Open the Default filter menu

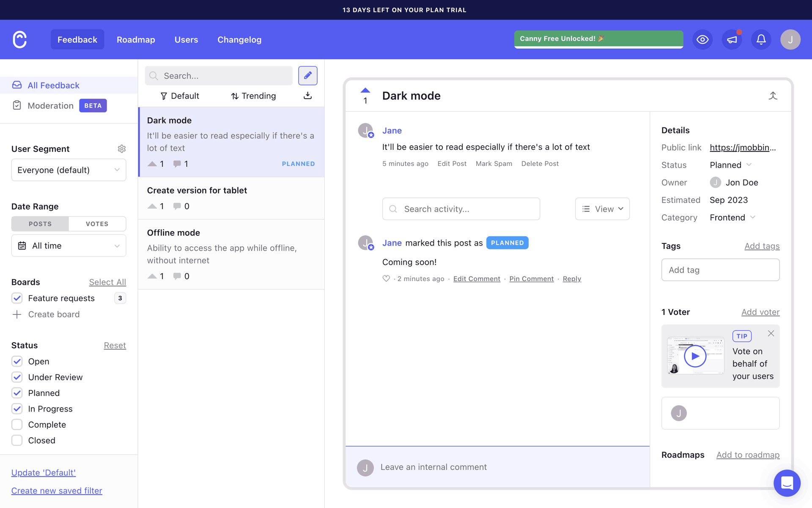(180, 96)
